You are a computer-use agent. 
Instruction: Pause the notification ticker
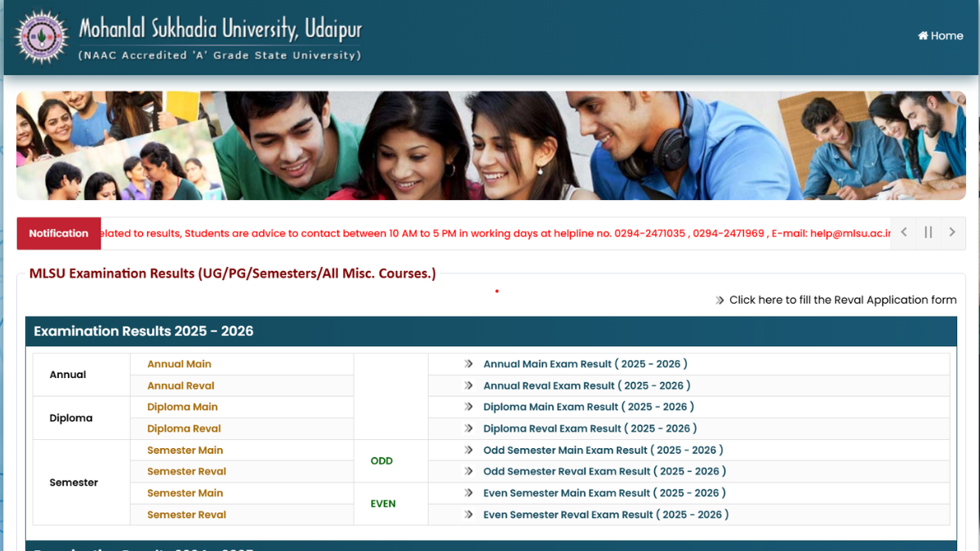pyautogui.click(x=929, y=233)
